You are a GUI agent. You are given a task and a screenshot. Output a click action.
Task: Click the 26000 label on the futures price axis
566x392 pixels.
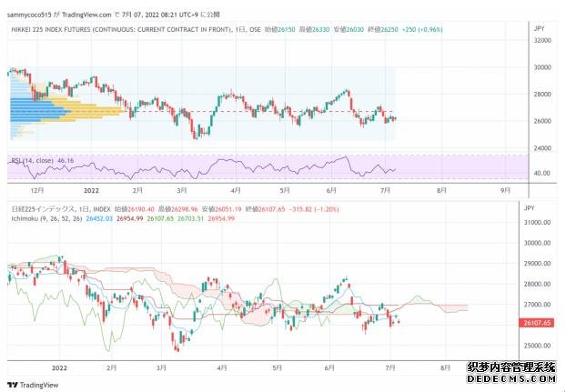point(542,121)
